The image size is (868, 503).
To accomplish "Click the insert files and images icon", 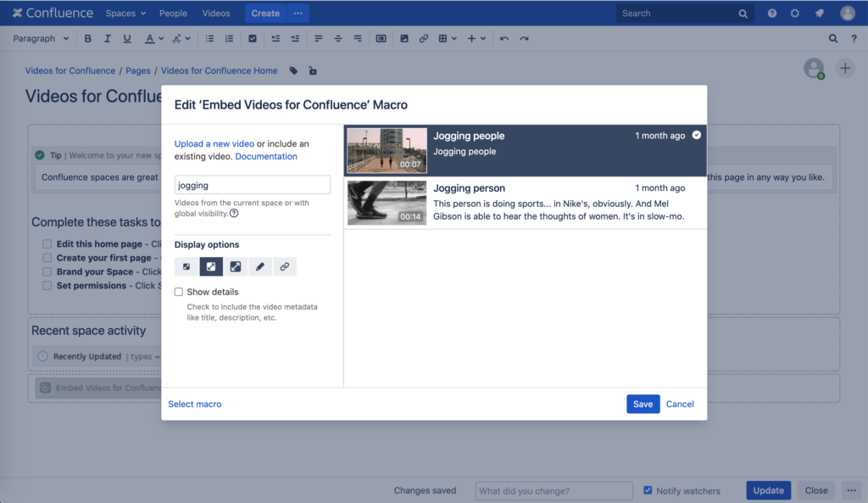I will (404, 39).
